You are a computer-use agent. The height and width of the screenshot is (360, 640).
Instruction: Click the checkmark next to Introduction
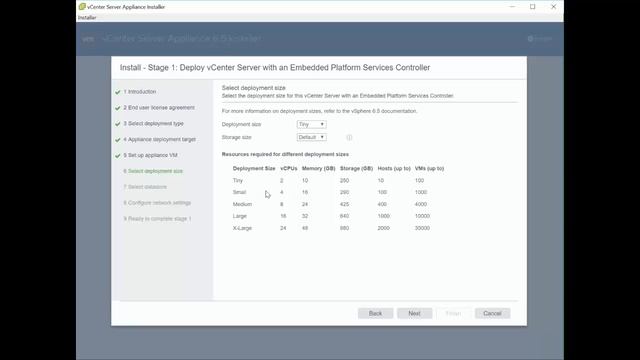[x=118, y=92]
